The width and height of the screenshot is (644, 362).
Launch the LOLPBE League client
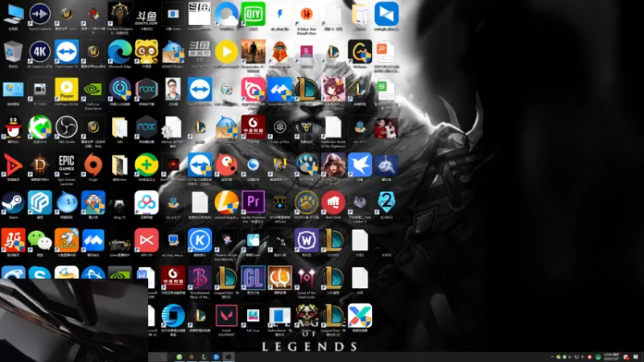point(333,241)
